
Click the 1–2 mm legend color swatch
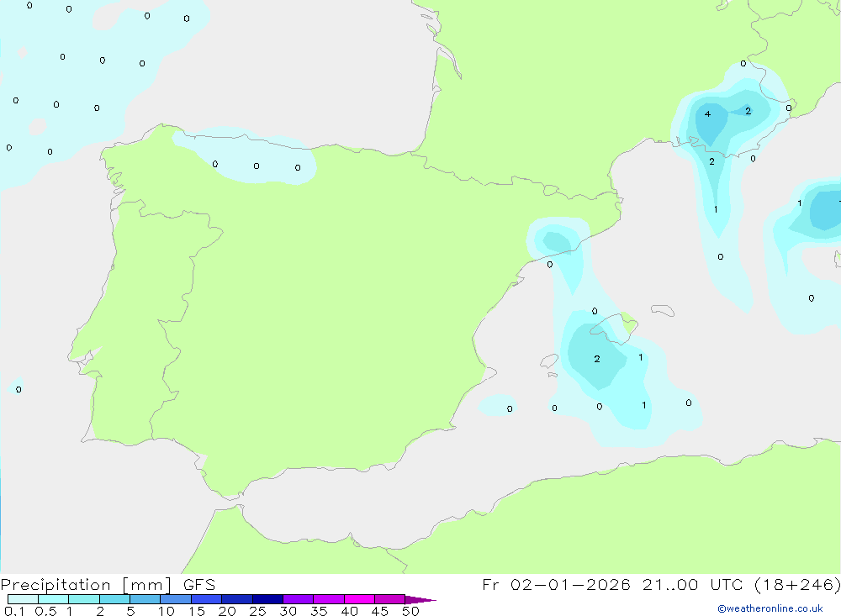pyautogui.click(x=84, y=599)
